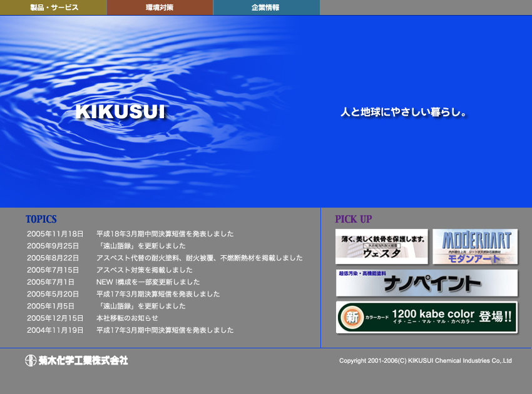Image resolution: width=532 pixels, height=394 pixels.
Task: Open the 1200 kabe color banner
Action: point(426,317)
